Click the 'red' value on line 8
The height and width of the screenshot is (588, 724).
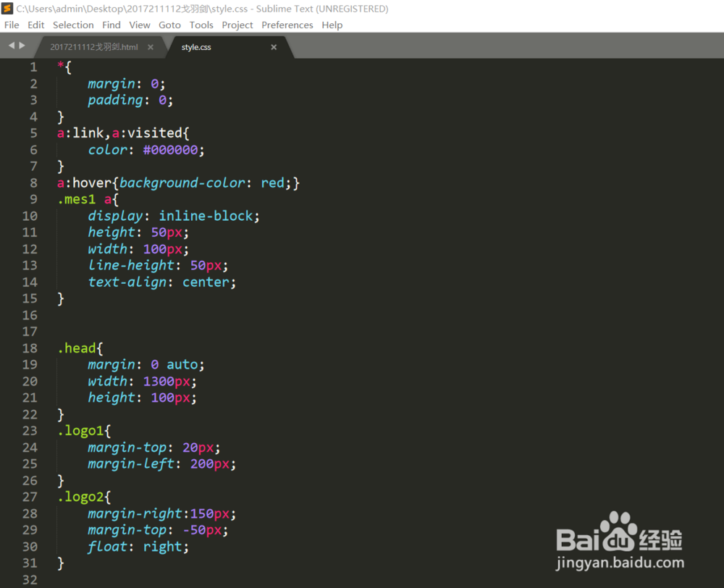272,183
